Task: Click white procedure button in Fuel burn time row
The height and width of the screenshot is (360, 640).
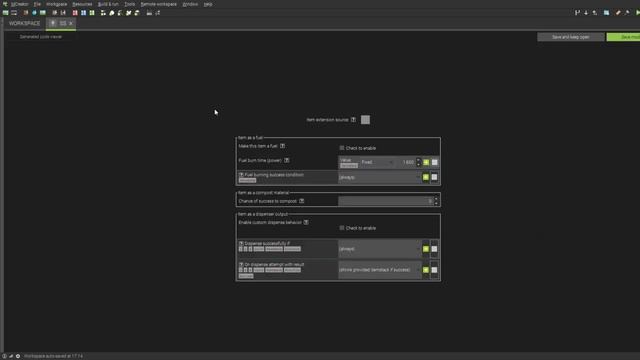Action: pos(435,162)
